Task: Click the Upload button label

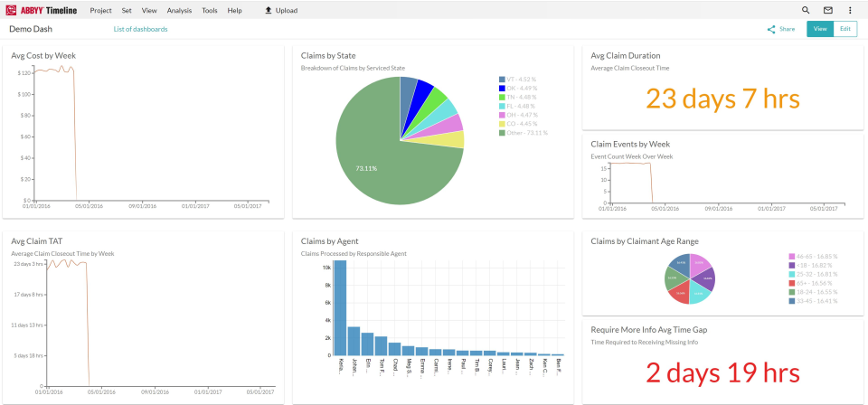Action: click(287, 10)
